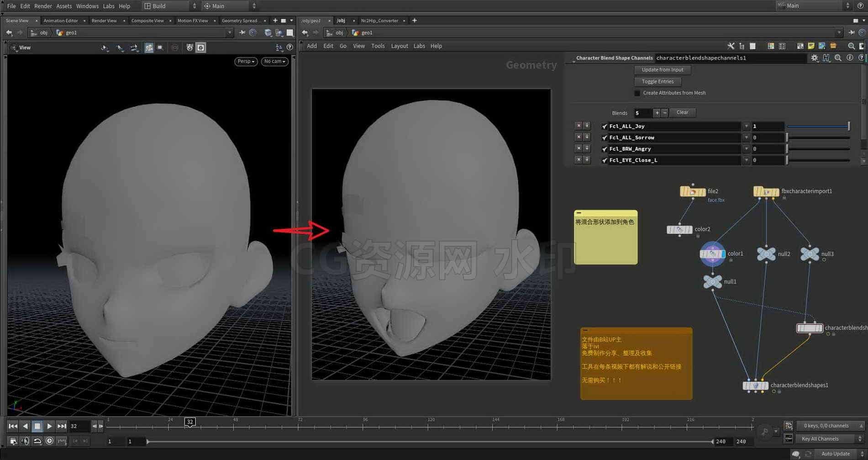Open the Windows menu
This screenshot has height=460, width=868.
(x=87, y=6)
